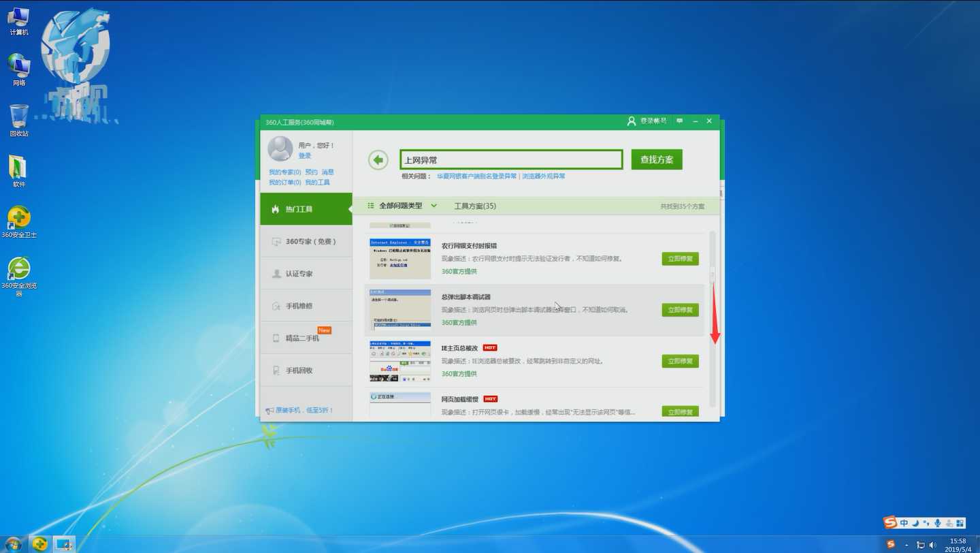Image resolution: width=980 pixels, height=553 pixels.
Task: Click the 华夏网银客户端别名登录异常 related link
Action: click(476, 176)
